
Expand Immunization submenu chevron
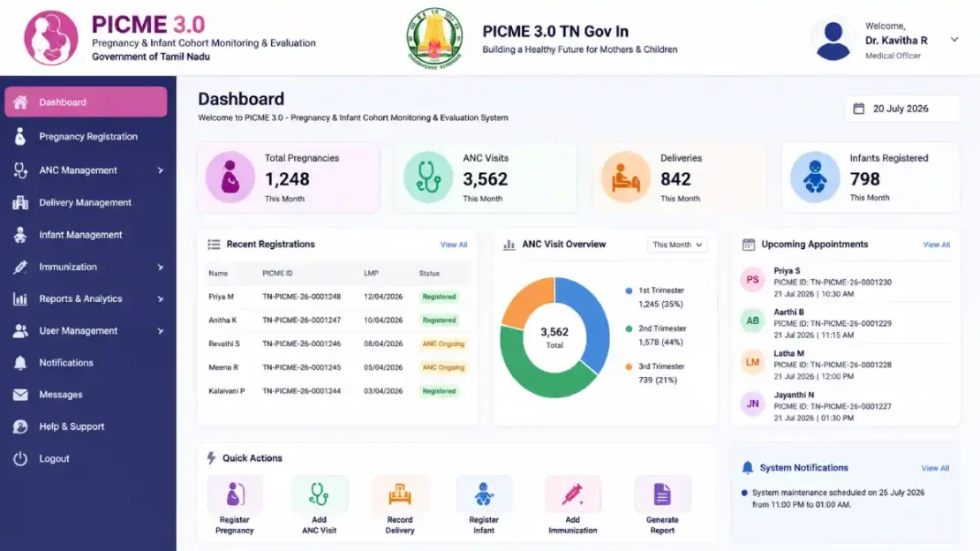click(161, 267)
